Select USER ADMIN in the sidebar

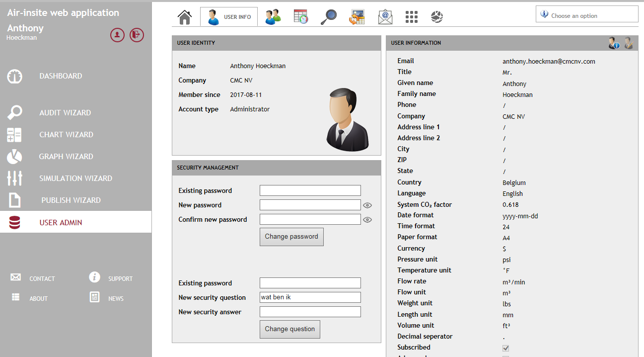pos(75,222)
